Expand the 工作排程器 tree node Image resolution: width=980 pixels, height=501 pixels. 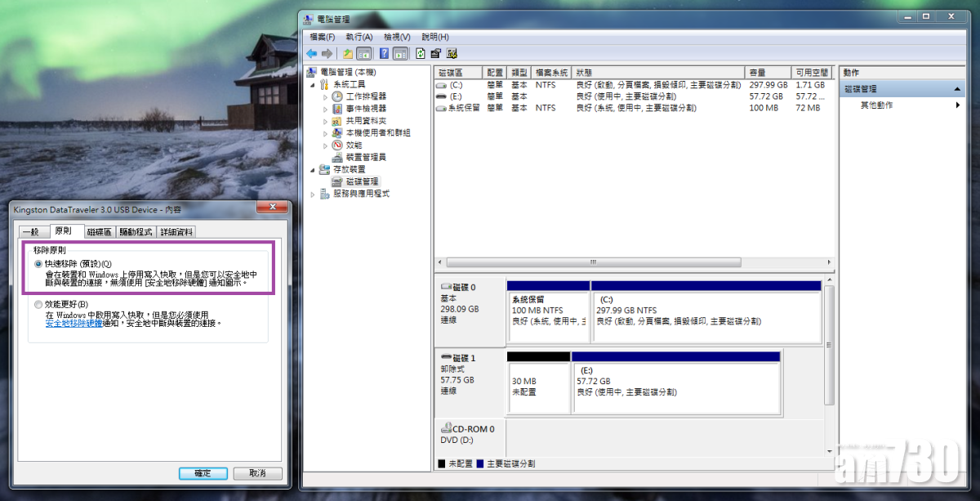coord(324,96)
